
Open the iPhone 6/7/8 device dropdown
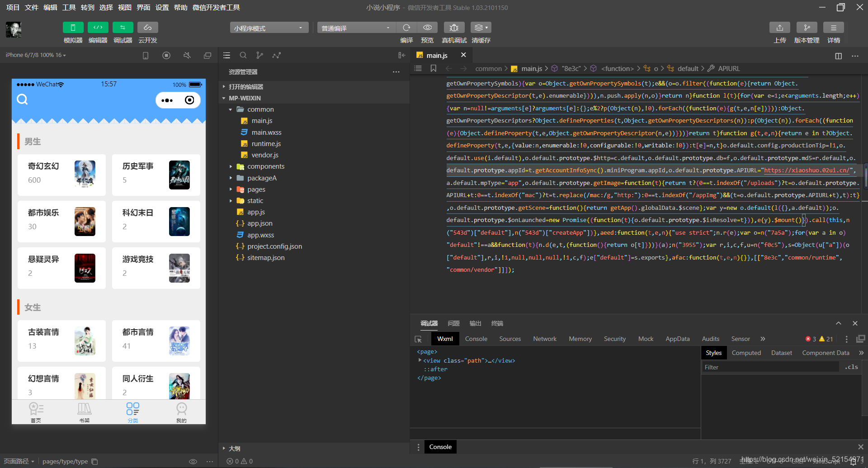coord(36,55)
